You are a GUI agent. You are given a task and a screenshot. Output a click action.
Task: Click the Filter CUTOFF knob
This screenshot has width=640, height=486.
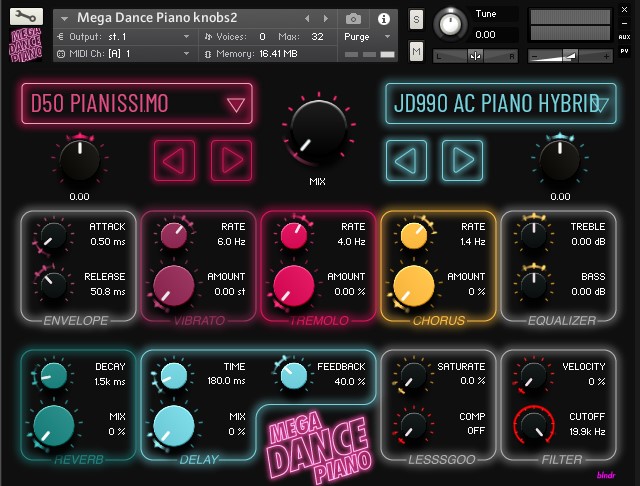[x=534, y=425]
